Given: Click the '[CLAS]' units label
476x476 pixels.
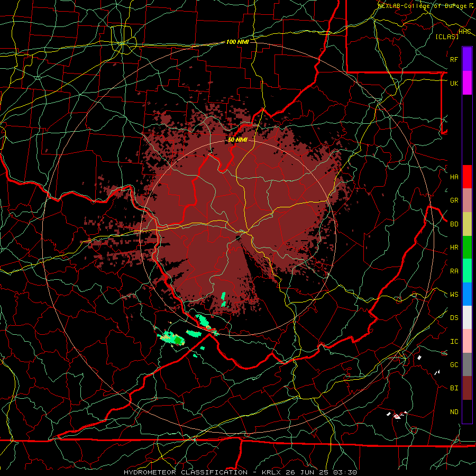Looking at the screenshot, I should coord(447,37).
